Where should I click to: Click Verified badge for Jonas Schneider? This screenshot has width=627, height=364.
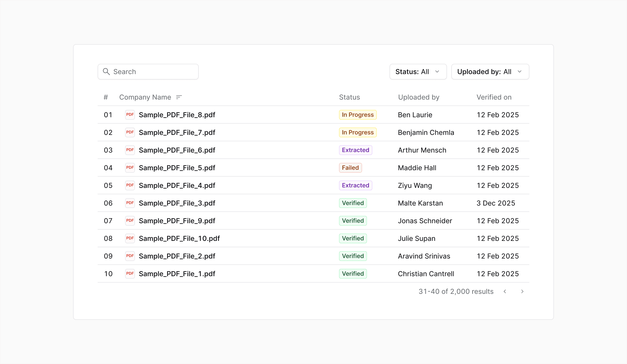pyautogui.click(x=353, y=221)
